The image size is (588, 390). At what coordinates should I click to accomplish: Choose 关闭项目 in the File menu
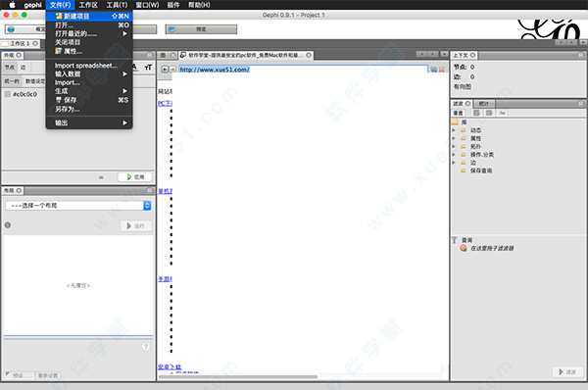(x=89, y=42)
